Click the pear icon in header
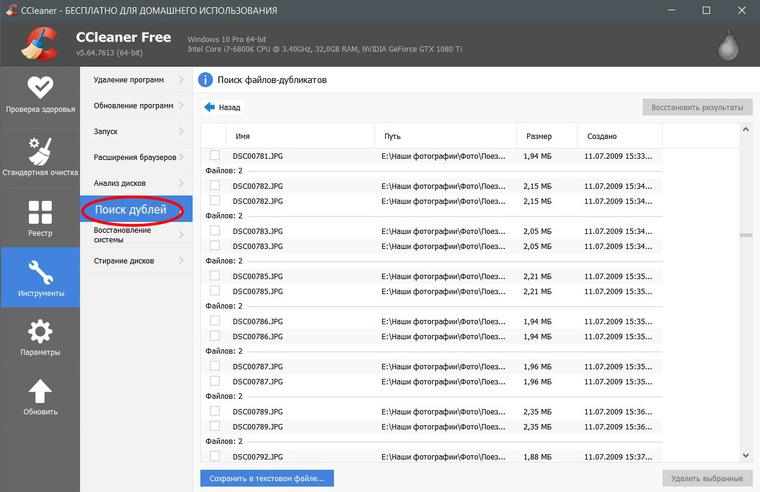Viewport: 760px width, 492px height. click(728, 46)
